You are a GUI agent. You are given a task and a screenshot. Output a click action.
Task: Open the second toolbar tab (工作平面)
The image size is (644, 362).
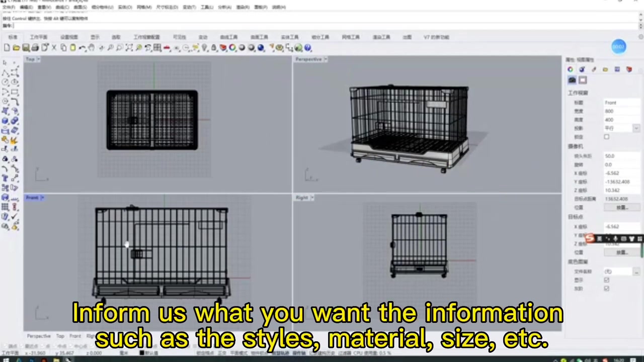pyautogui.click(x=38, y=37)
